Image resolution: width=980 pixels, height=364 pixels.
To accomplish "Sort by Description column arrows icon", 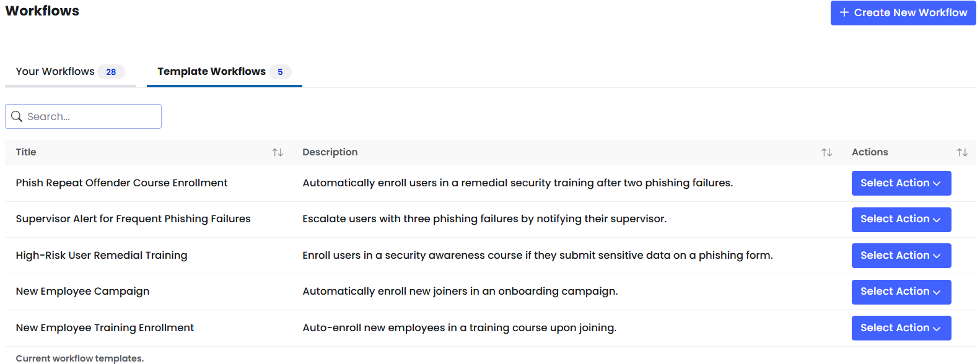I will [827, 152].
